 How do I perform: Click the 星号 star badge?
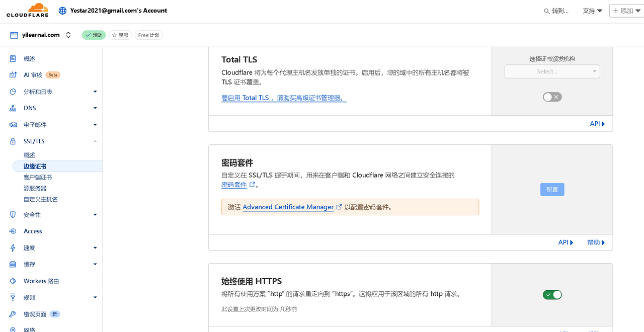(x=120, y=35)
